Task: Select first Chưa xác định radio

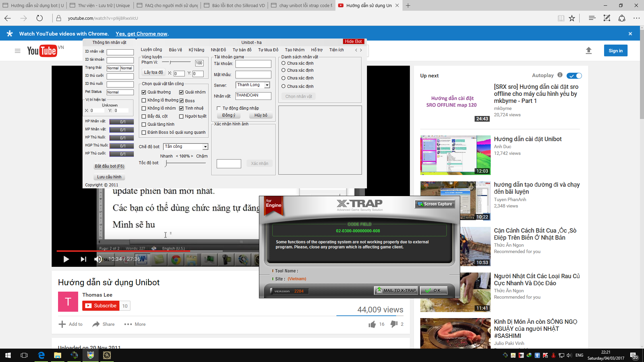Action: 283,63
